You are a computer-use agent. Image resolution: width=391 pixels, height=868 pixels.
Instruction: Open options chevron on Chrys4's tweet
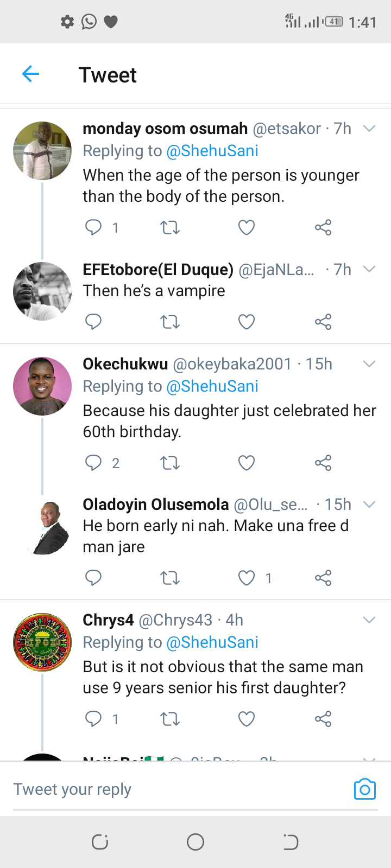pos(369,620)
